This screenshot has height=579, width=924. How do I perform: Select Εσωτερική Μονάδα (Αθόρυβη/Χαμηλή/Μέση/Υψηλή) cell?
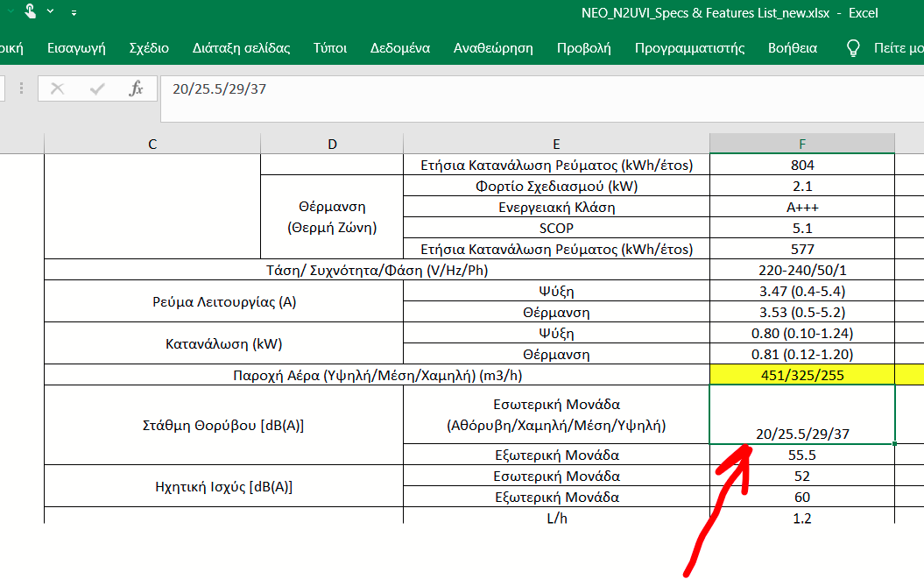pyautogui.click(x=556, y=414)
